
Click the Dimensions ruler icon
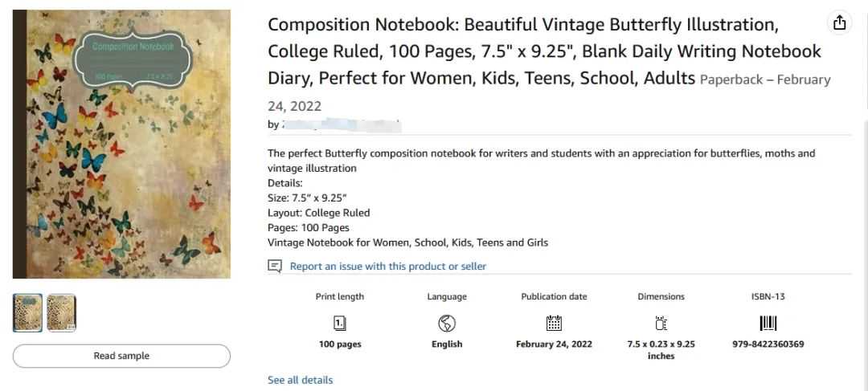(x=661, y=324)
